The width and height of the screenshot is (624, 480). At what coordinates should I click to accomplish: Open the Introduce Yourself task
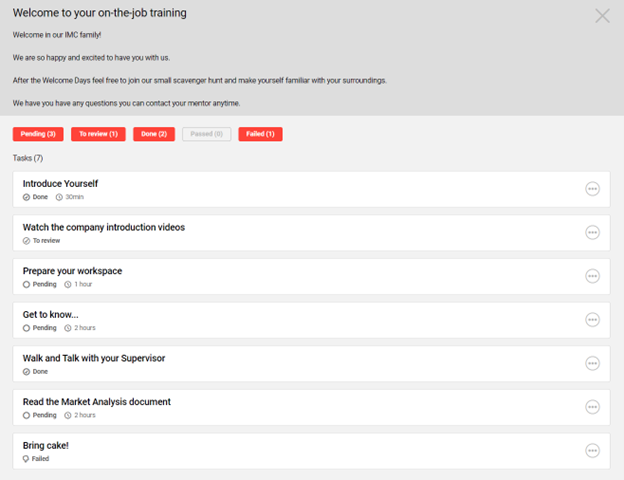click(60, 184)
